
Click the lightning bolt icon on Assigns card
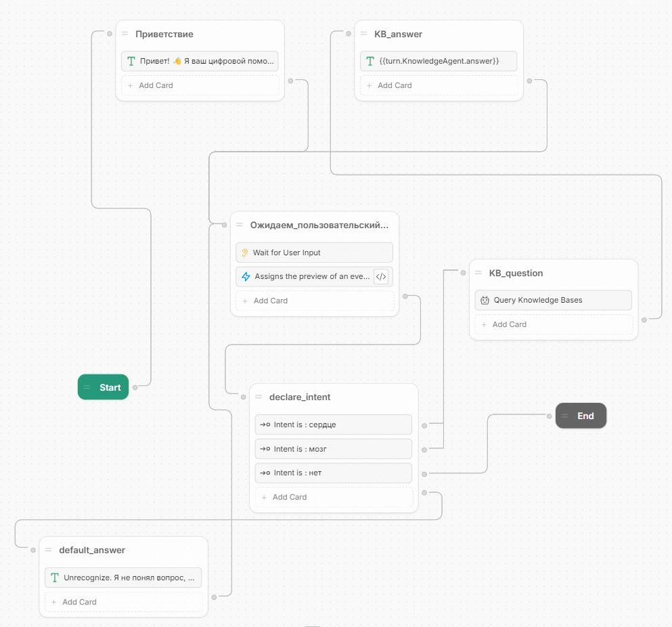click(x=246, y=276)
